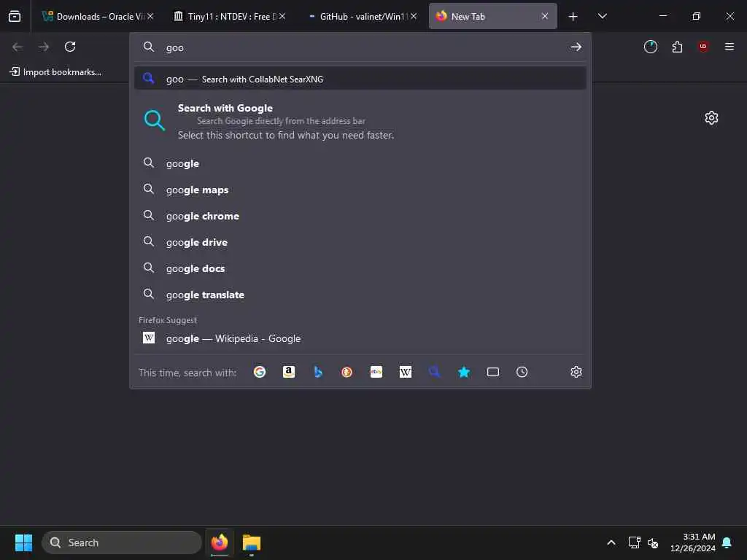Pick the google suggestion
This screenshot has height=560, width=747.
tap(360, 163)
